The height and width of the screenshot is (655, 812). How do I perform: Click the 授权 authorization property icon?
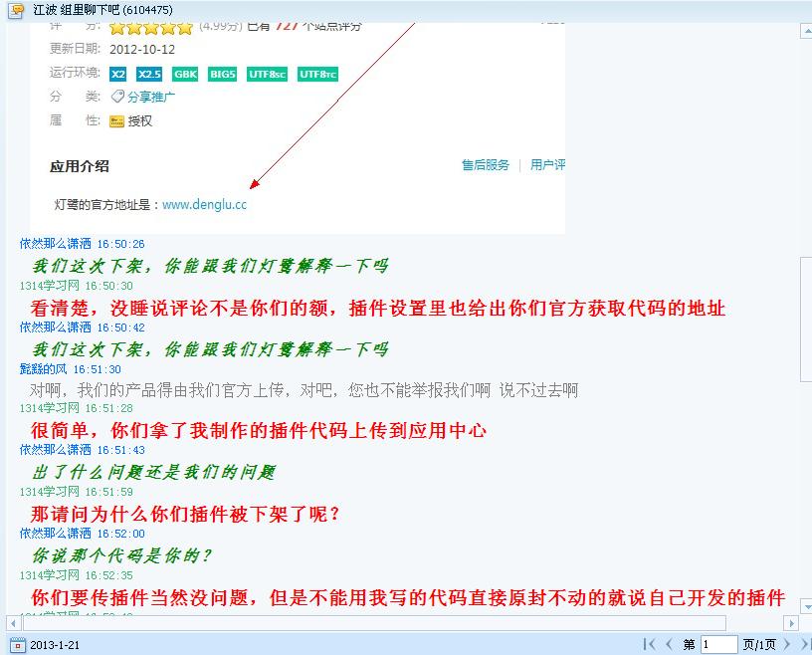coord(116,118)
